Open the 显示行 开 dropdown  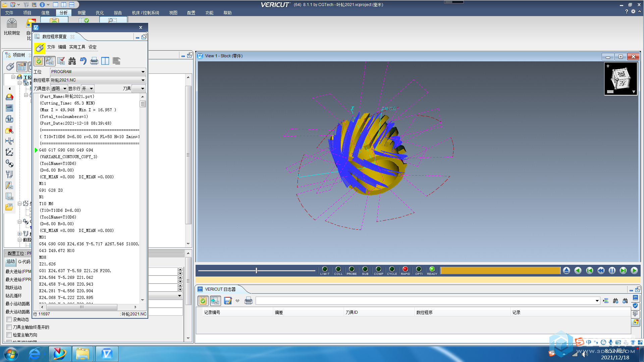(x=88, y=88)
